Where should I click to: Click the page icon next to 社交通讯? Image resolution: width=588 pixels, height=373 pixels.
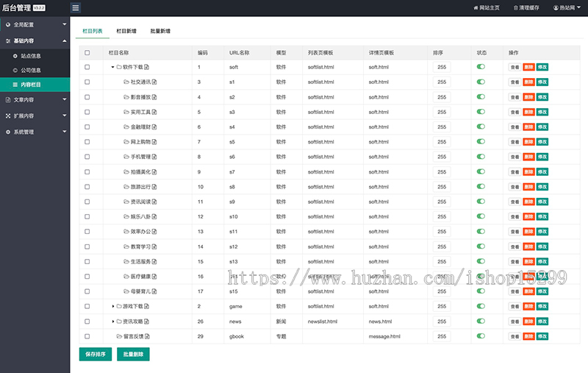click(154, 82)
